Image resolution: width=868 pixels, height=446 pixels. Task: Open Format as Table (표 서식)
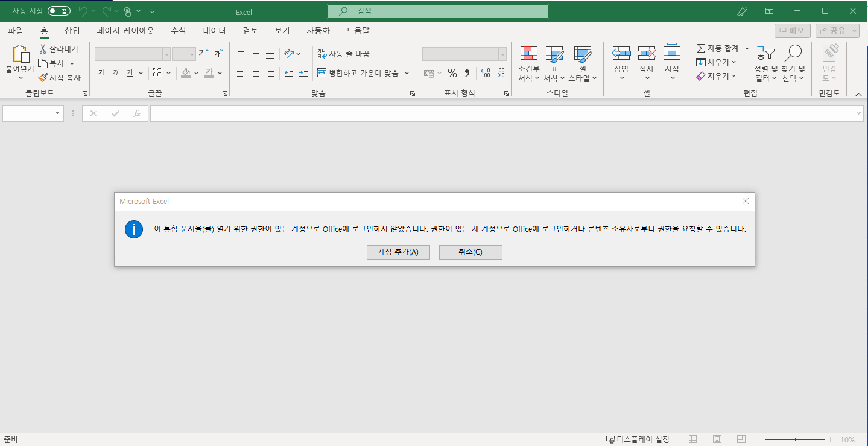tap(554, 65)
